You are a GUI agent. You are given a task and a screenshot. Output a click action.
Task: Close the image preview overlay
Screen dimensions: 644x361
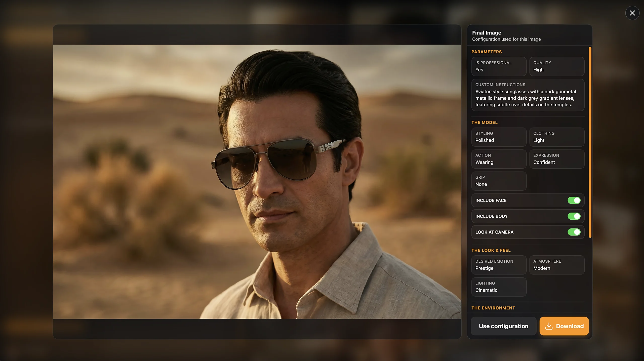(x=632, y=13)
